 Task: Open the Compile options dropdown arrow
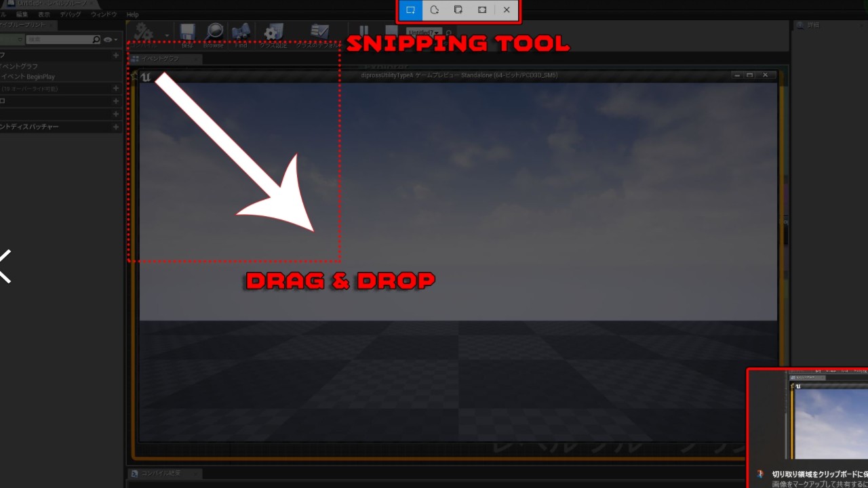point(167,35)
